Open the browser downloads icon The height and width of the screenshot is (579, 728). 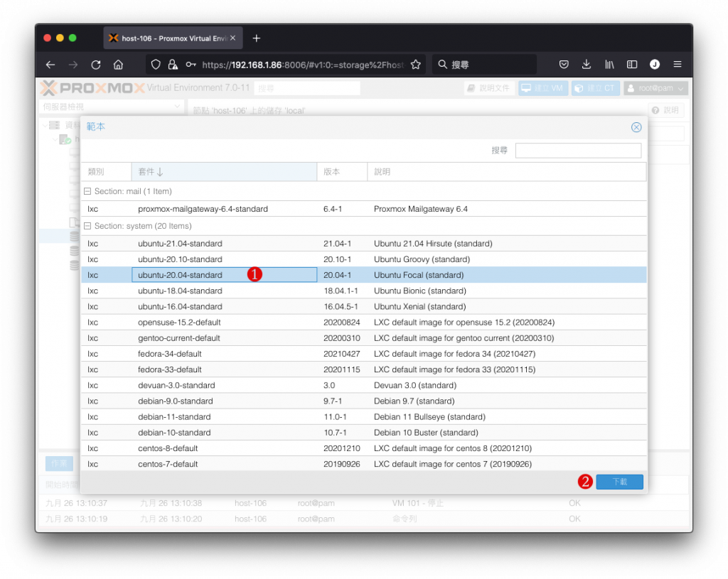(587, 65)
